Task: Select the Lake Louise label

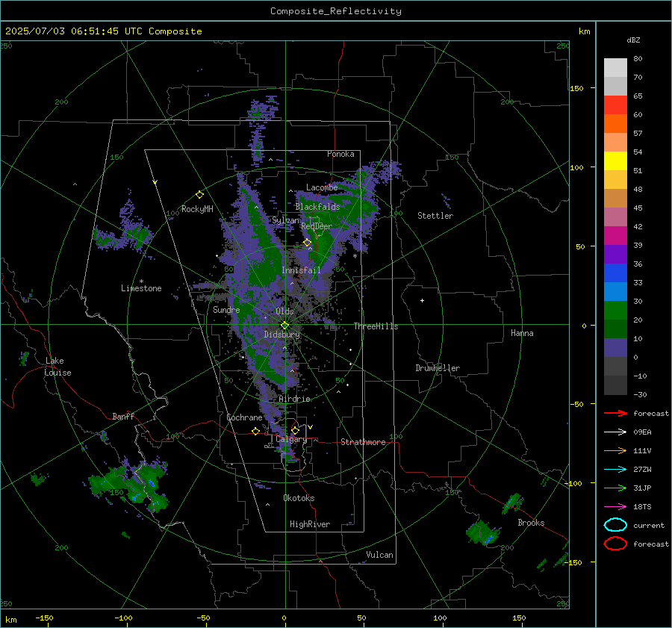Action: [x=57, y=367]
